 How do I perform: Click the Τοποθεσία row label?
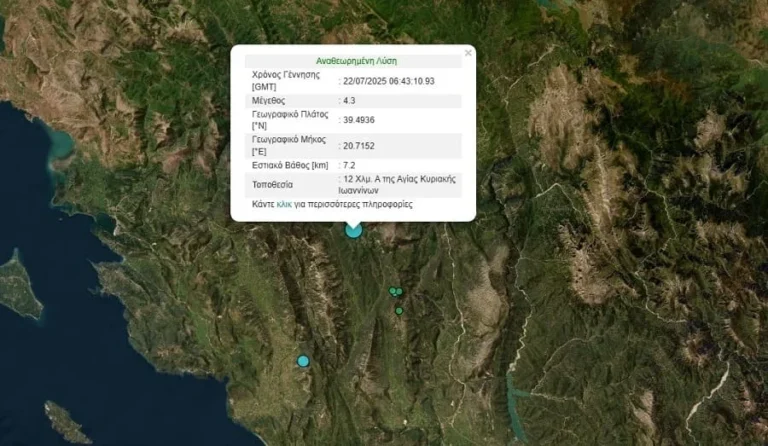(273, 184)
